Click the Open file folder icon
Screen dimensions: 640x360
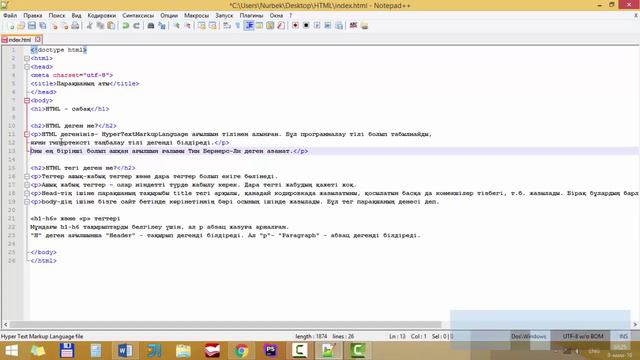click(21, 26)
